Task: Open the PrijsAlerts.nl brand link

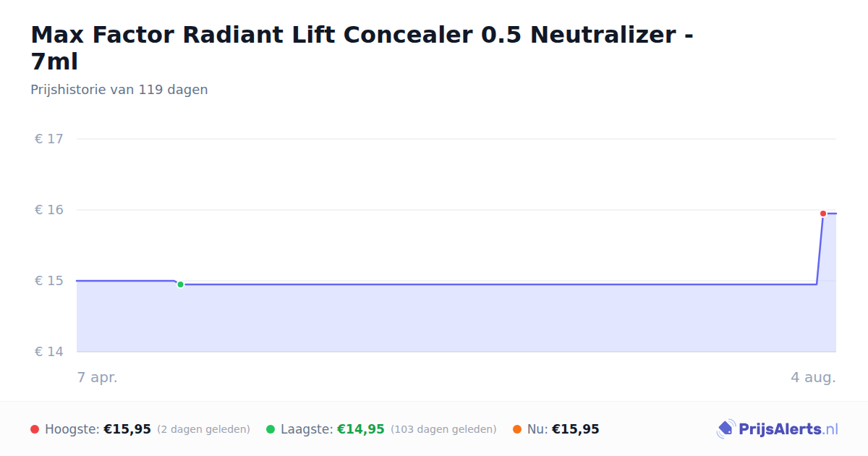Action: click(778, 429)
